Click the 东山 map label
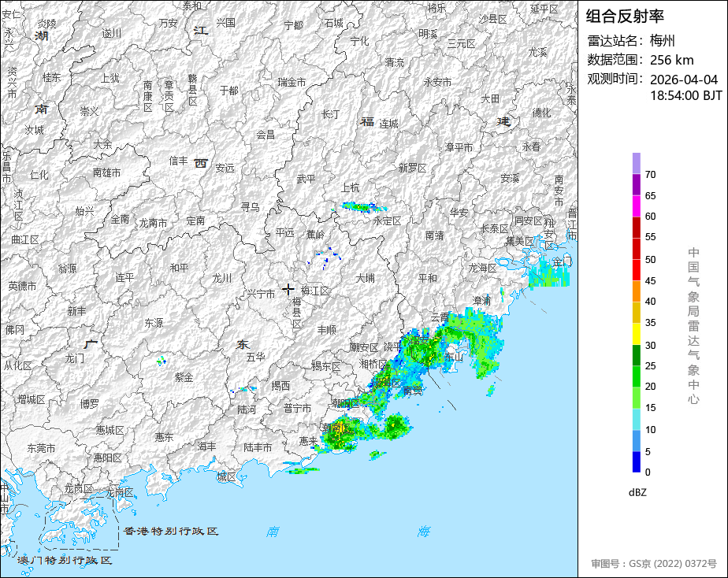 (x=454, y=357)
